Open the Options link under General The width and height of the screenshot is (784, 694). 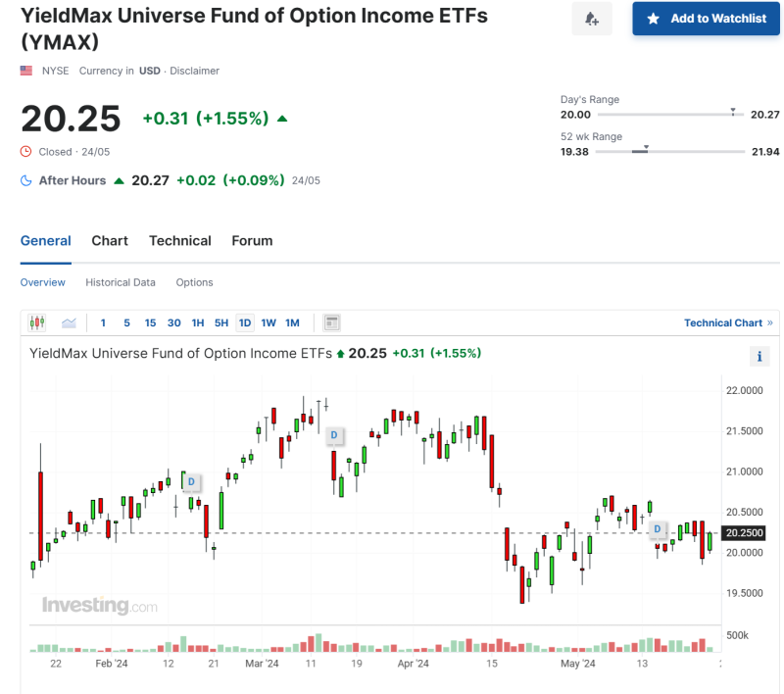(194, 282)
